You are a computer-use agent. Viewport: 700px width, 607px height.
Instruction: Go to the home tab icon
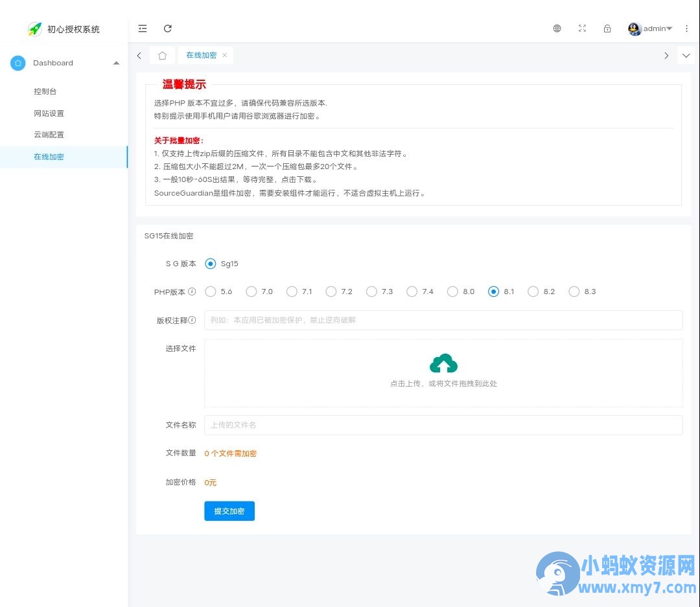coord(163,55)
